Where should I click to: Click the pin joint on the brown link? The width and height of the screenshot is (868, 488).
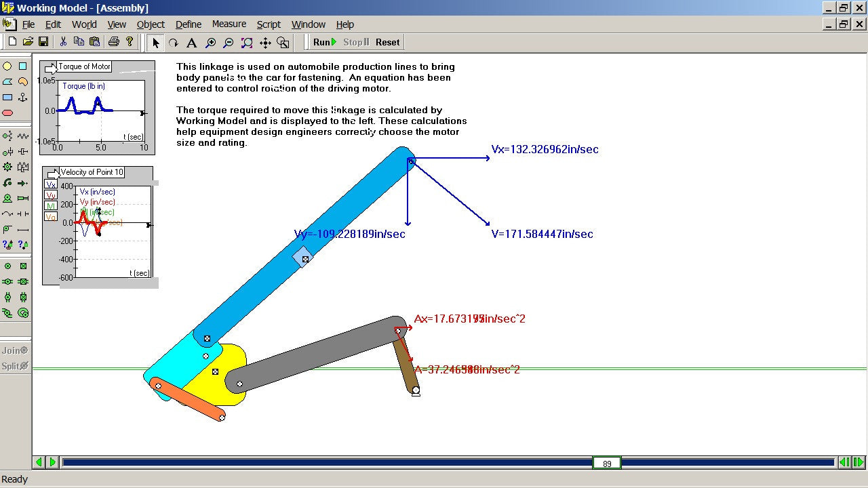click(x=416, y=391)
